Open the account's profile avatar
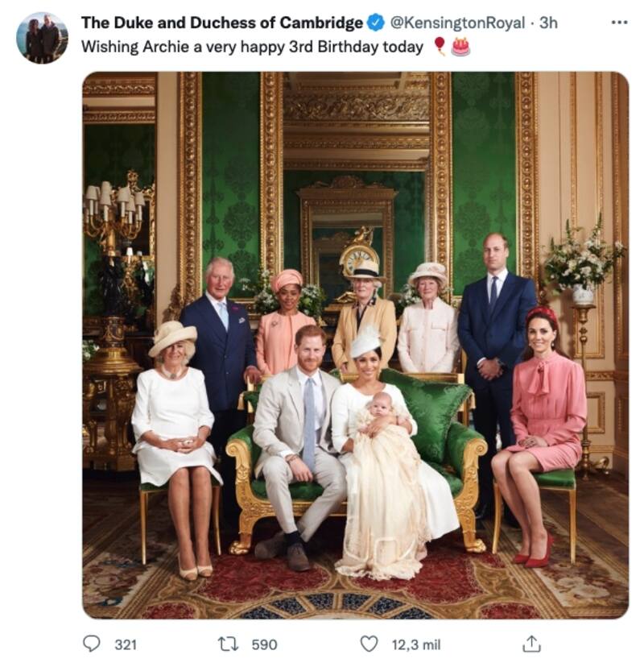 coord(42,38)
